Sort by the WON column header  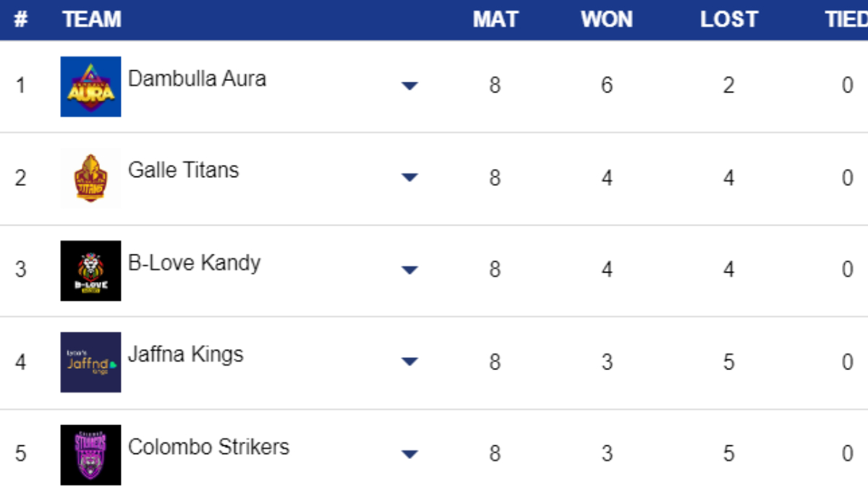coord(607,20)
